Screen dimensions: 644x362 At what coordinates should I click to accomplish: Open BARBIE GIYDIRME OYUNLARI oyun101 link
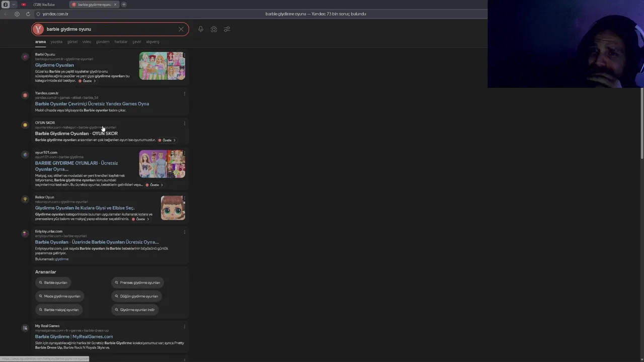pos(76,166)
